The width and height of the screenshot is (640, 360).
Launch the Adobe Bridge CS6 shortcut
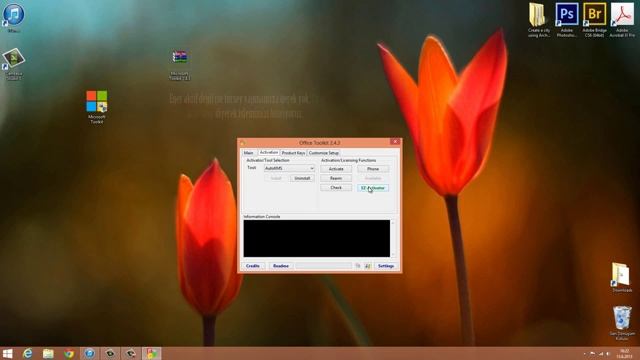click(594, 20)
